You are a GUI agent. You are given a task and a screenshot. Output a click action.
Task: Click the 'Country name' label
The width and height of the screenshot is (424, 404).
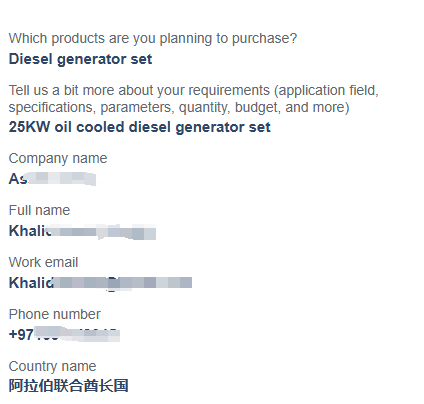tap(52, 367)
